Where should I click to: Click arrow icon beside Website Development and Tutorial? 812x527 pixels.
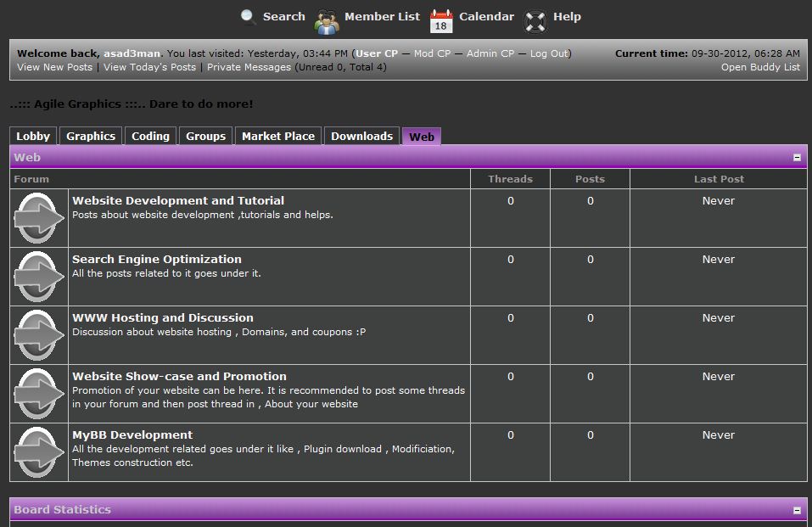coord(39,218)
